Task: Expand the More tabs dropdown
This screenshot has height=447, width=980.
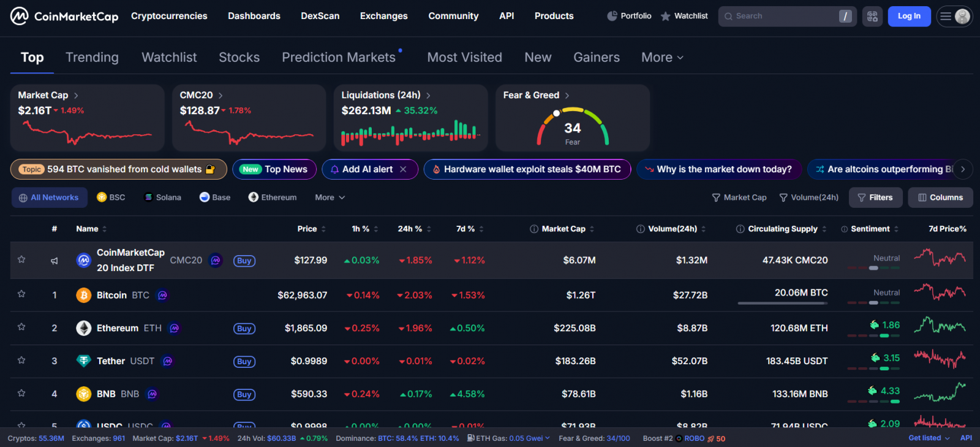Action: 662,58
